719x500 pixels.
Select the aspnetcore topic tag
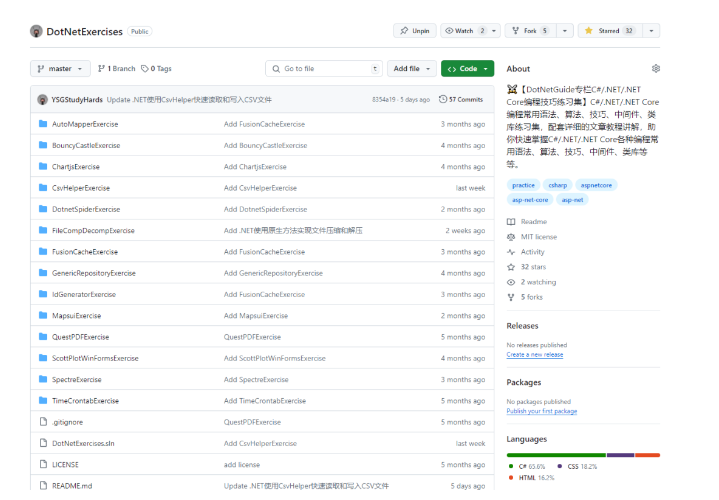[x=596, y=185]
